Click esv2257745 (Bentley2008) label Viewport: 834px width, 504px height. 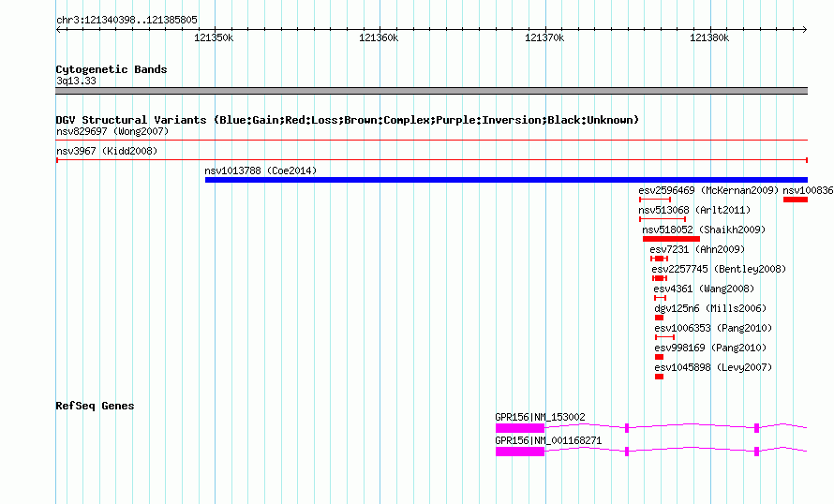pyautogui.click(x=719, y=269)
